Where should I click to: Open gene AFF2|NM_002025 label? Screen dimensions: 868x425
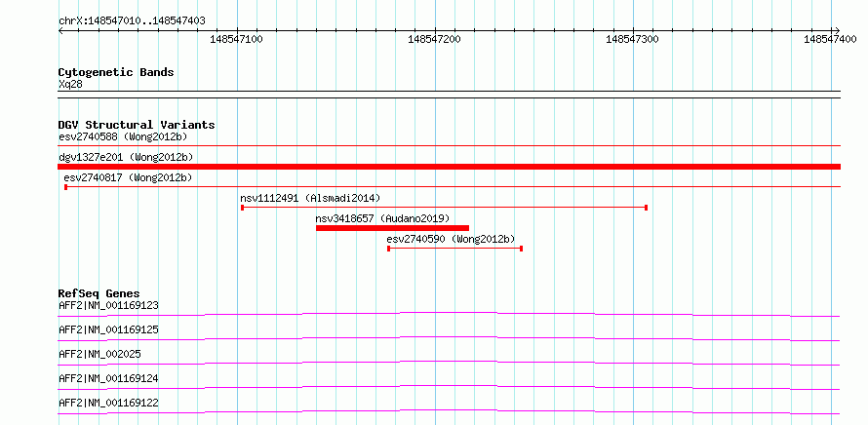tap(99, 354)
